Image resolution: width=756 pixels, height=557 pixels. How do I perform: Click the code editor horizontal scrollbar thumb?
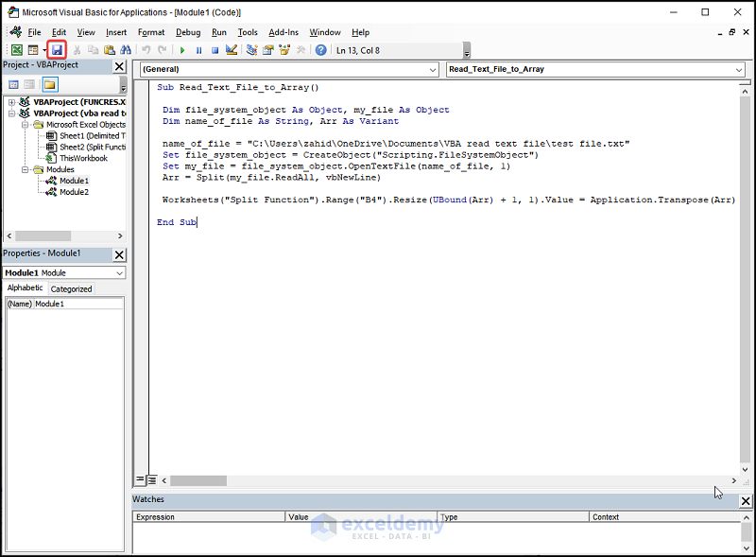(x=198, y=480)
